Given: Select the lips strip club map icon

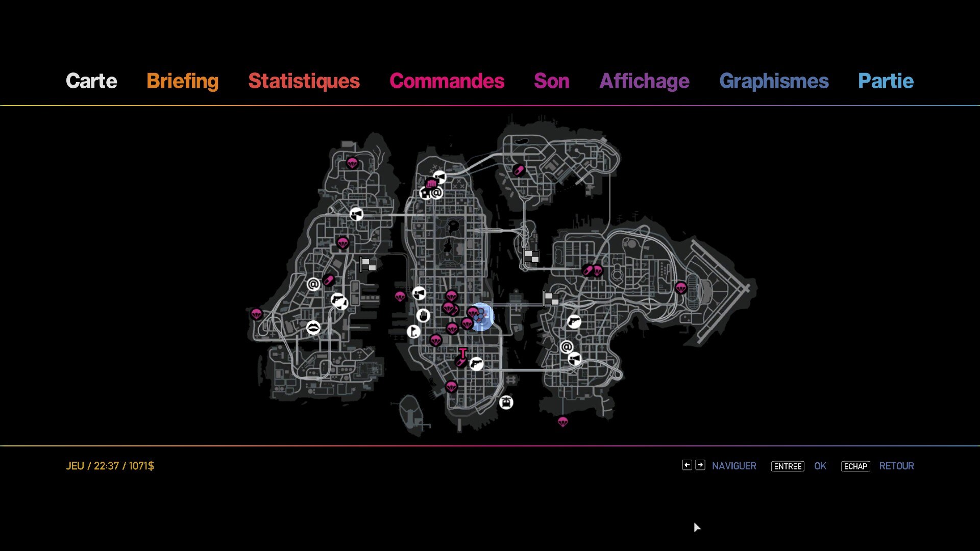Looking at the screenshot, I should point(313,328).
